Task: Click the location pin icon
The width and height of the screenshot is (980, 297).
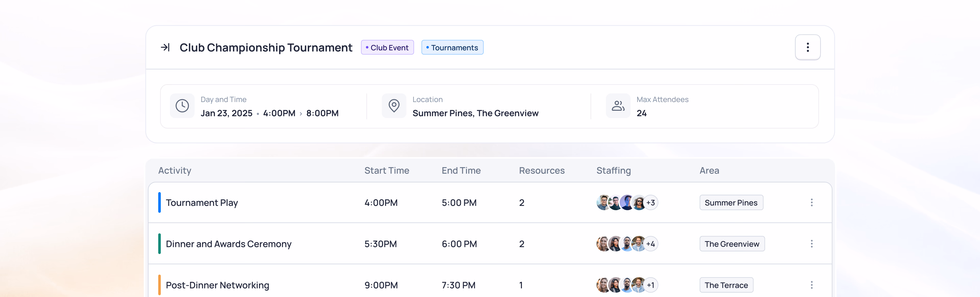Action: click(x=394, y=106)
